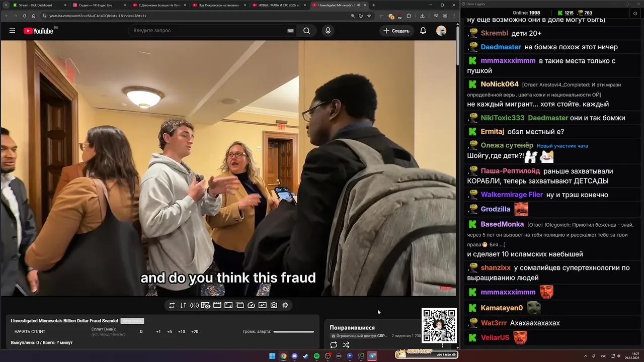Add +5 minutes to the split
The image size is (644, 362).
(x=170, y=331)
